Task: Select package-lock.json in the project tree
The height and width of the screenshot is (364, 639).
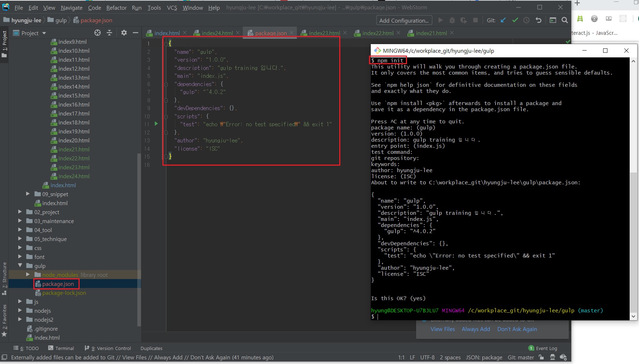Action: pyautogui.click(x=64, y=293)
